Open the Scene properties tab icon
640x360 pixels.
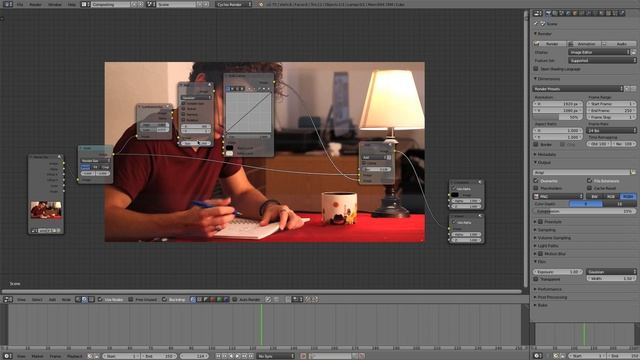(x=562, y=13)
